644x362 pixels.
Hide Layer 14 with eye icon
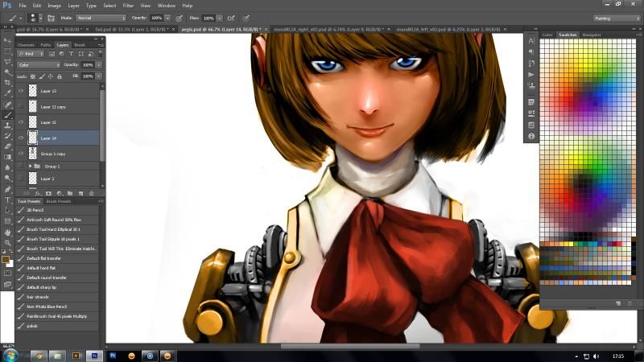pos(21,138)
